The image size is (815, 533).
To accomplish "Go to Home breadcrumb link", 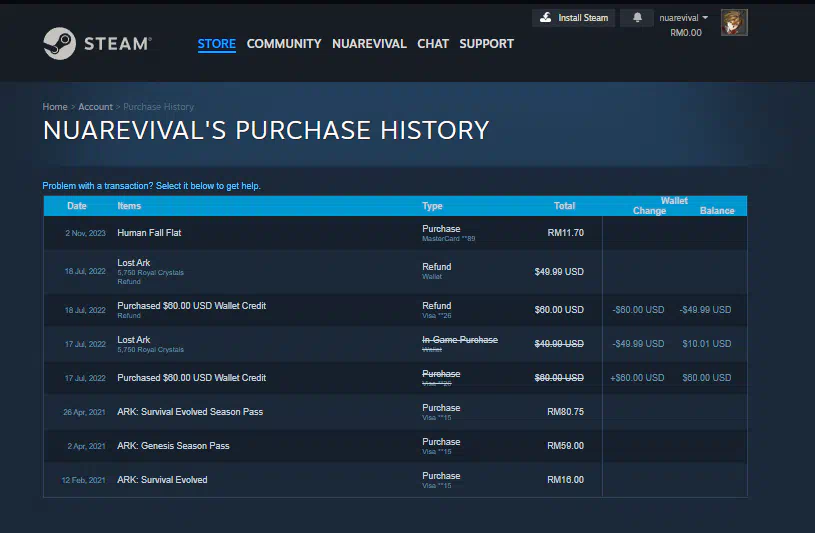I will coord(55,107).
